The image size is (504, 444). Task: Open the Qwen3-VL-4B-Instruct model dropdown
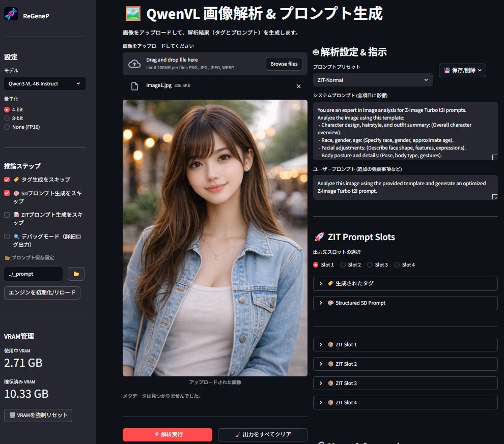(44, 83)
